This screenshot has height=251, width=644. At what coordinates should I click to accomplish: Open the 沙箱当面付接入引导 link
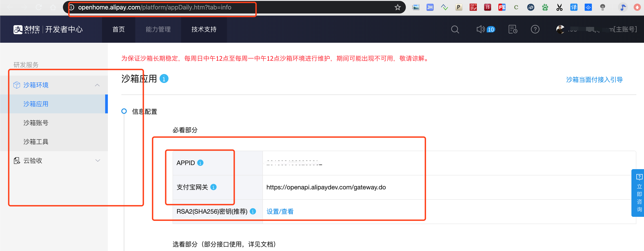pos(594,80)
